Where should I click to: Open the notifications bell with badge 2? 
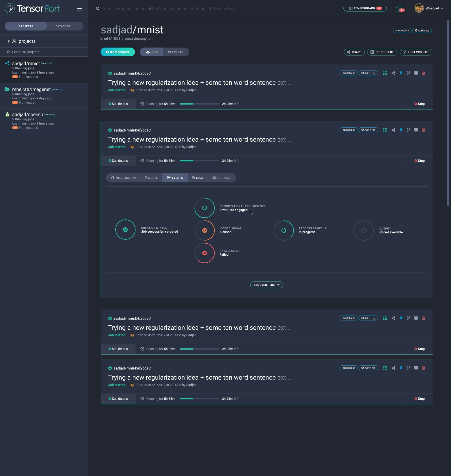399,8
